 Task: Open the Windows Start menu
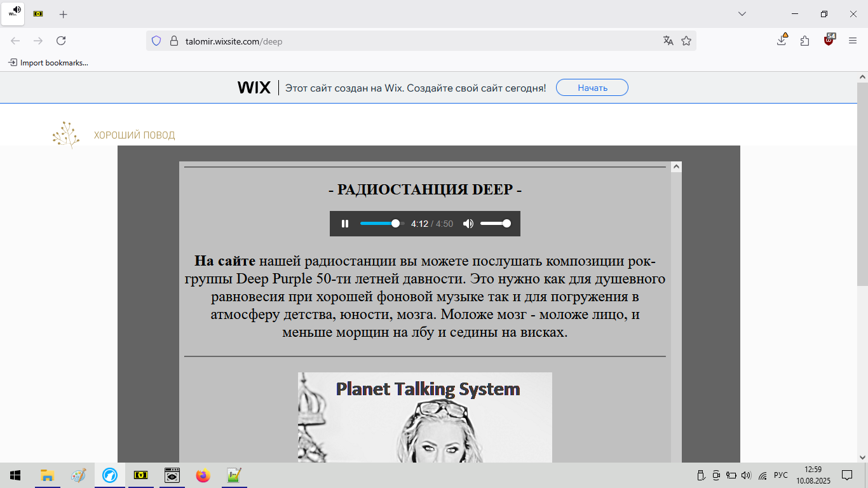point(15,475)
